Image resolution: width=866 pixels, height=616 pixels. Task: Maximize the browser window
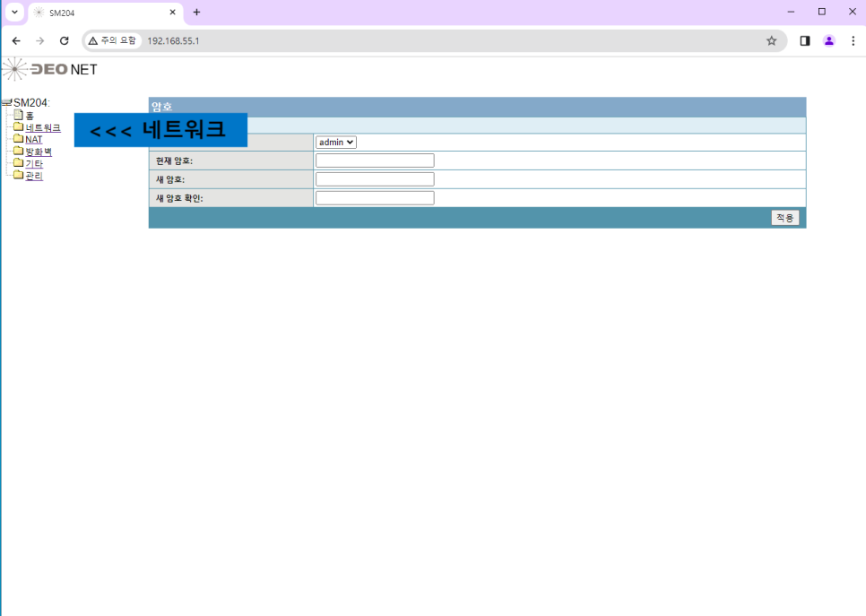[x=822, y=12]
